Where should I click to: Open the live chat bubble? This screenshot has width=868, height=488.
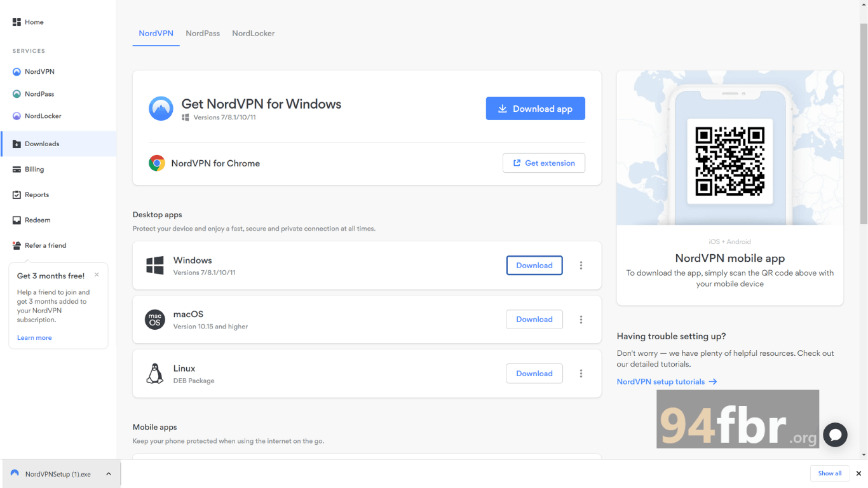pos(835,435)
